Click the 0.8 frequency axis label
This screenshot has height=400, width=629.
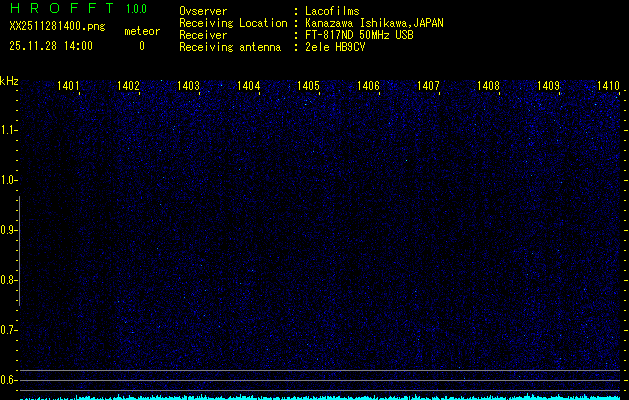[x=9, y=280]
